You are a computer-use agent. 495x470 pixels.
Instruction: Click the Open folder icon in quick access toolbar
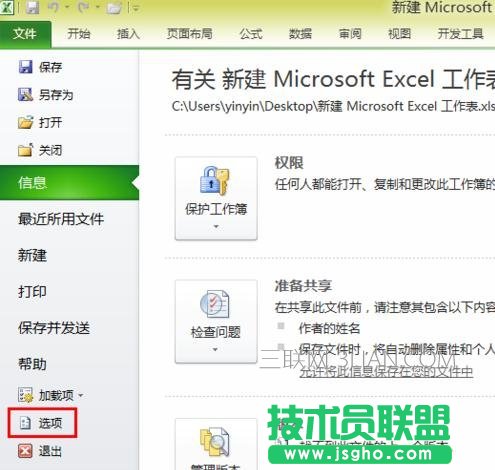114,7
